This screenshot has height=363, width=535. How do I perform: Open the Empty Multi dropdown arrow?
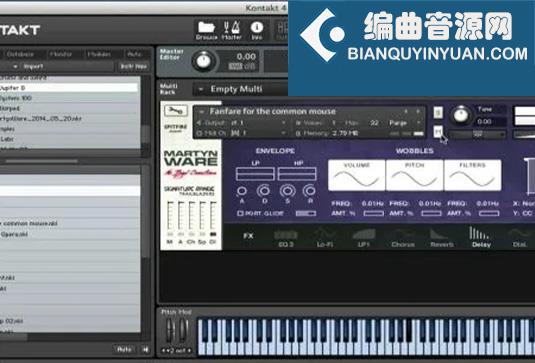point(201,89)
